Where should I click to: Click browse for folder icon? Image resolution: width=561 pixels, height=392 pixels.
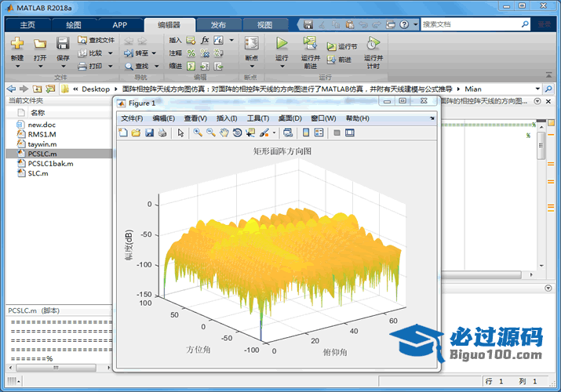coord(50,89)
